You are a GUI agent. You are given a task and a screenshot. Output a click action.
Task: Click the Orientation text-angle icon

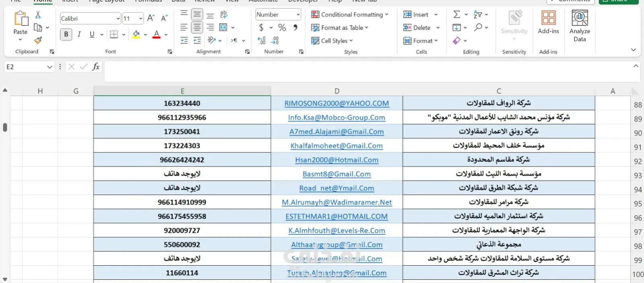[x=211, y=40]
